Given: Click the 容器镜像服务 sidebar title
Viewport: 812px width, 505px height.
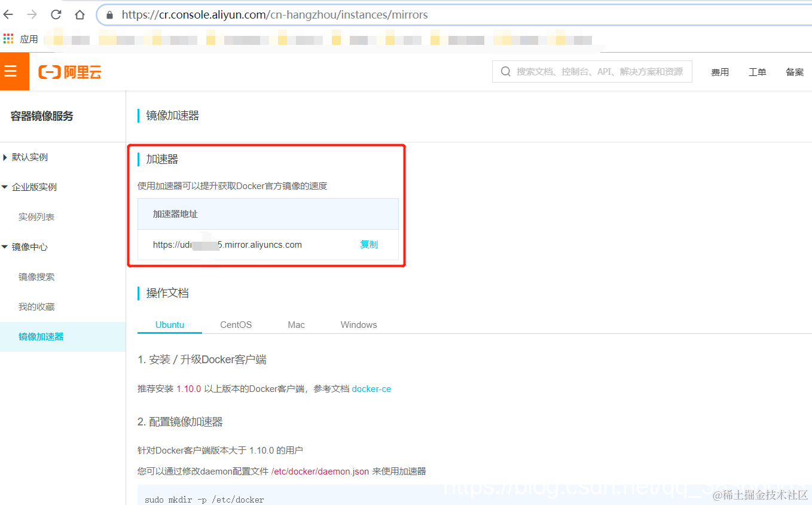Looking at the screenshot, I should coord(42,116).
